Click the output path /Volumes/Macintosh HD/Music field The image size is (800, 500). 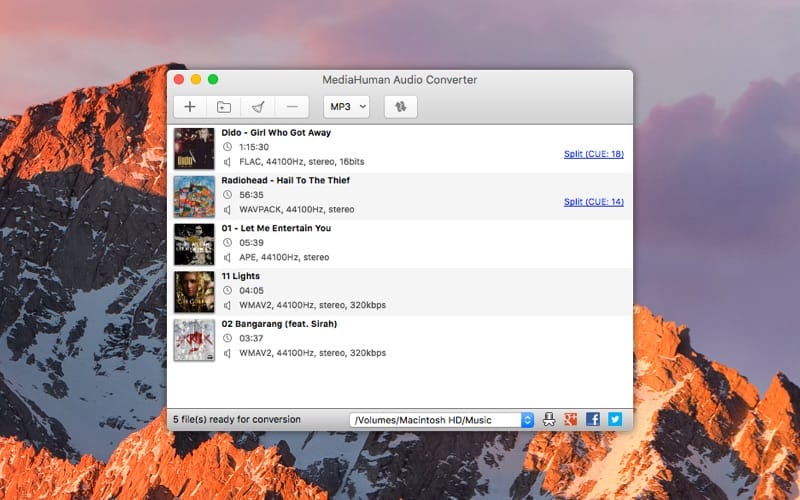[436, 420]
